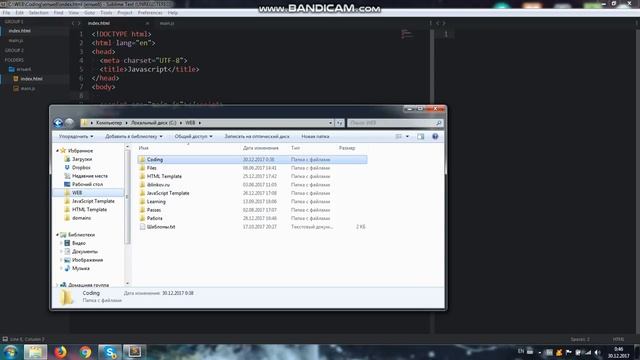Viewport: 640px width, 360px height.
Task: Open Sublime File menu
Action: tap(7, 13)
